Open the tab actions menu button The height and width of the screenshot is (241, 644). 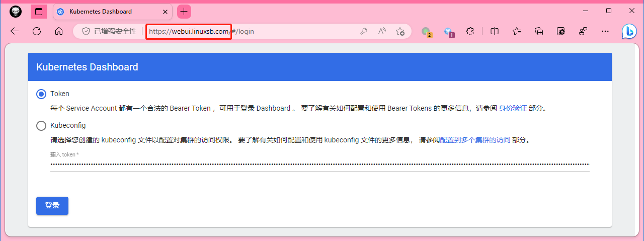(x=38, y=11)
